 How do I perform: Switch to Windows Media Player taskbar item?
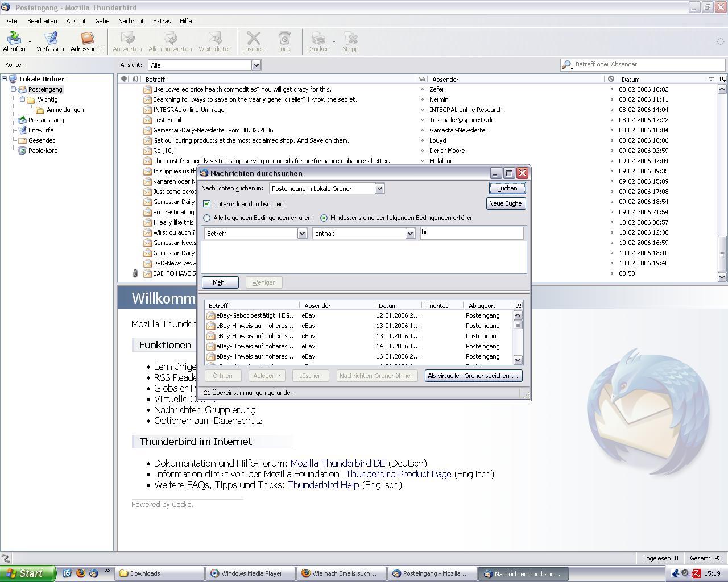[x=251, y=573]
